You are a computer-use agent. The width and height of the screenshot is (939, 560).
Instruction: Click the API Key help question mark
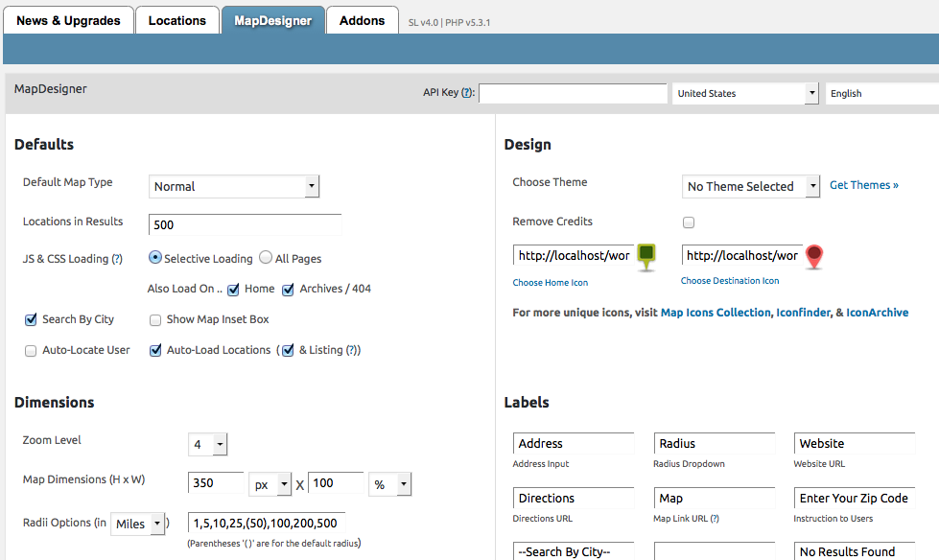point(467,93)
